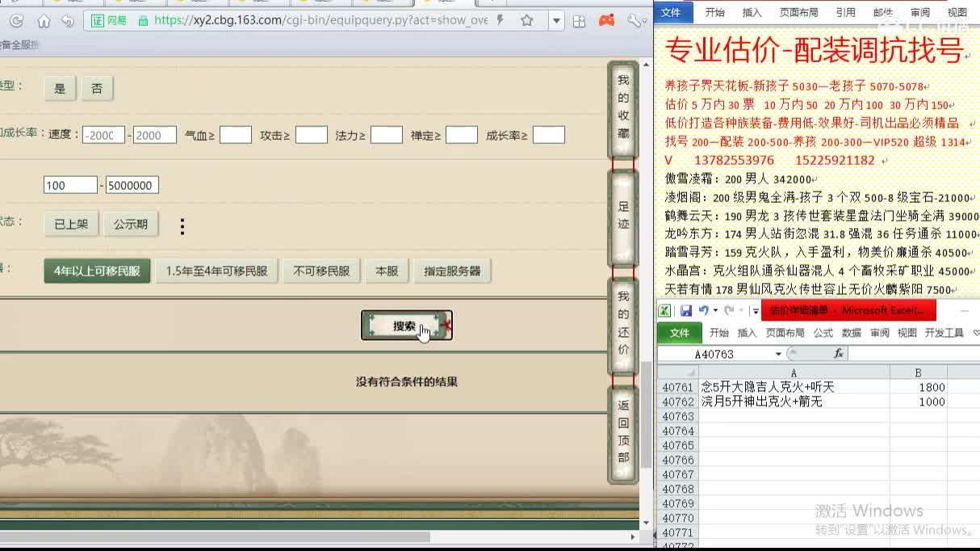Click the speed maximum input field showing 2000

pos(155,136)
